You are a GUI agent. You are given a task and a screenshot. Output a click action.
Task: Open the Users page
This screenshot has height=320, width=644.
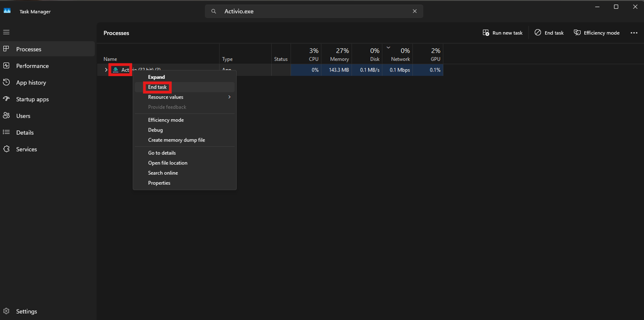(x=23, y=116)
